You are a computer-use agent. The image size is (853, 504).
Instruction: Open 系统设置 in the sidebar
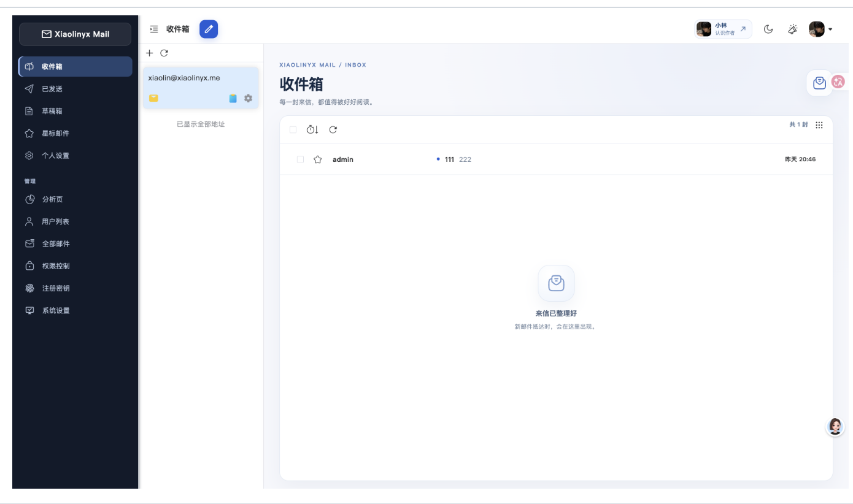coord(75,310)
